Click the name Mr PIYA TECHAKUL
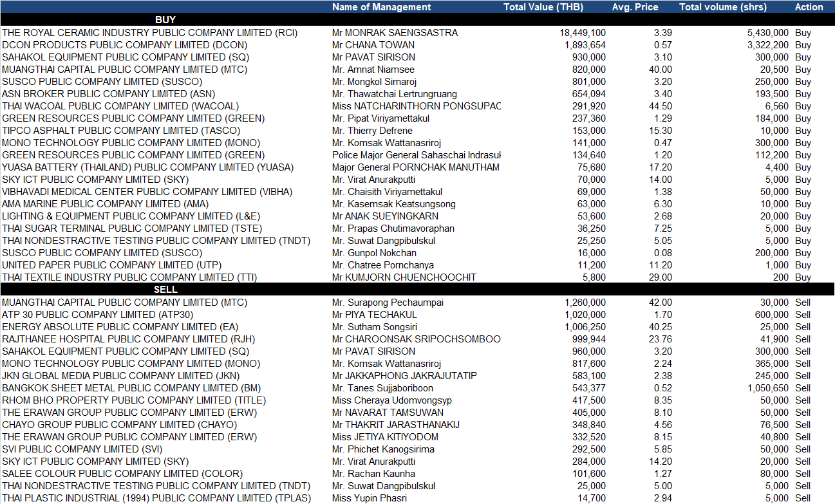The image size is (835, 504). tap(375, 314)
